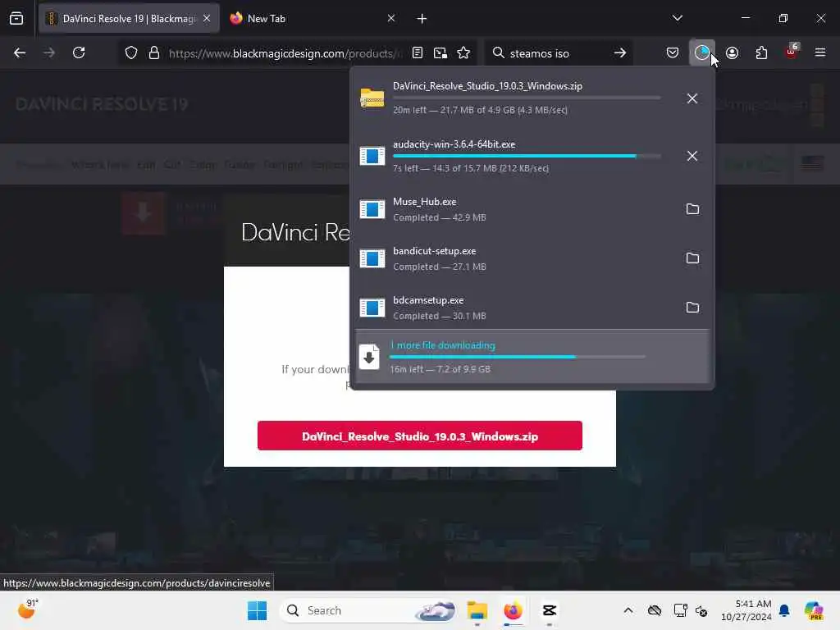The height and width of the screenshot is (630, 840).
Task: Expand the list all tabs dropdown
Action: point(677,18)
